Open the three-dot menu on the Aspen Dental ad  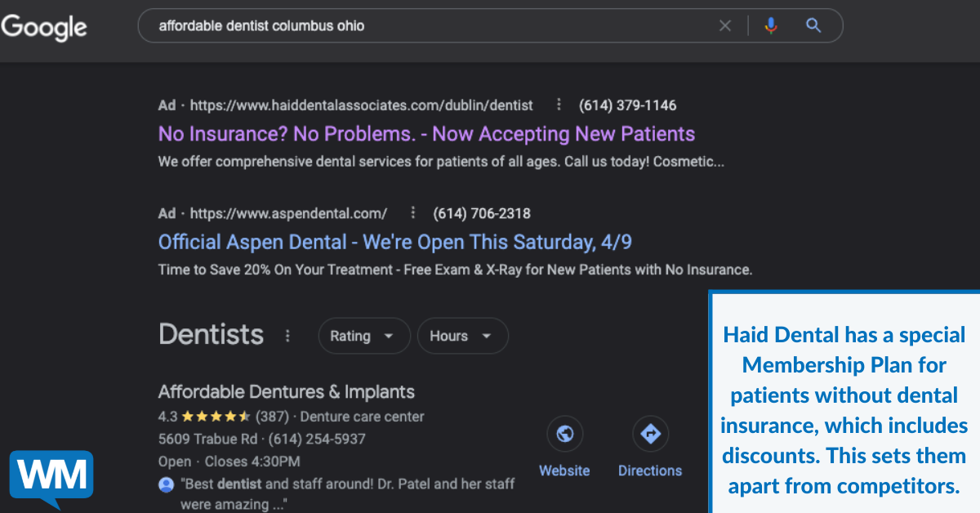click(x=412, y=212)
